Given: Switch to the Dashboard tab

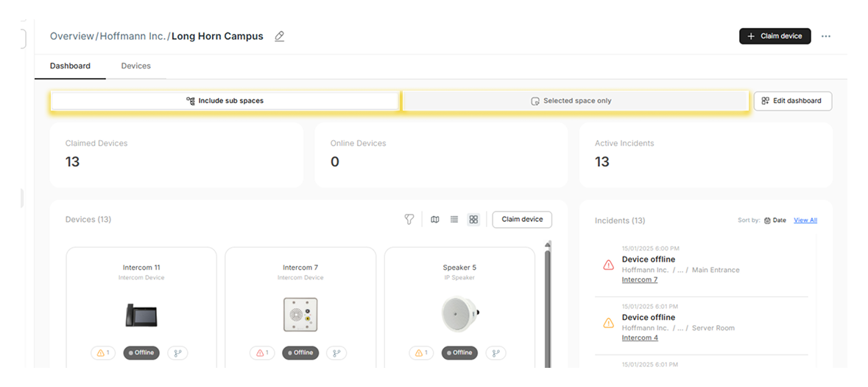Looking at the screenshot, I should pyautogui.click(x=70, y=66).
